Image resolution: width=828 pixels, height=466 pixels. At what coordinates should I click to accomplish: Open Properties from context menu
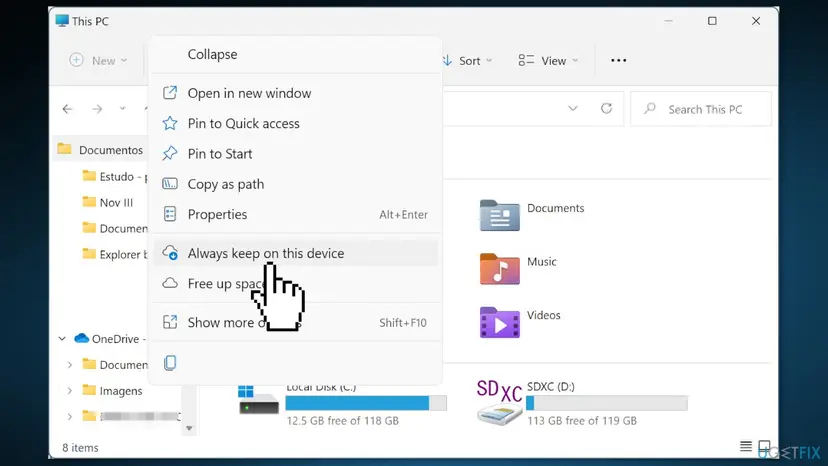[x=295, y=215]
